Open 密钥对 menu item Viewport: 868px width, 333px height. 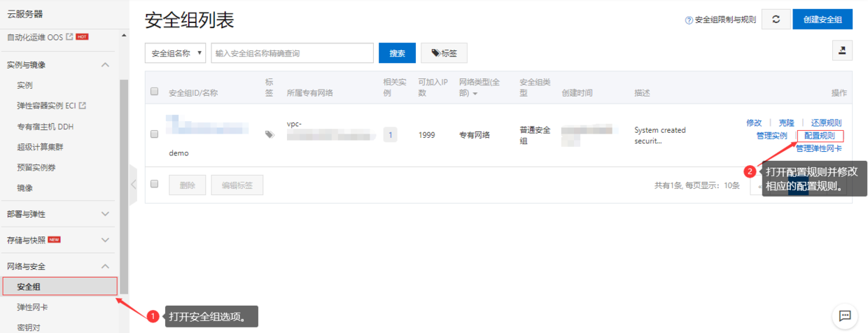click(29, 327)
